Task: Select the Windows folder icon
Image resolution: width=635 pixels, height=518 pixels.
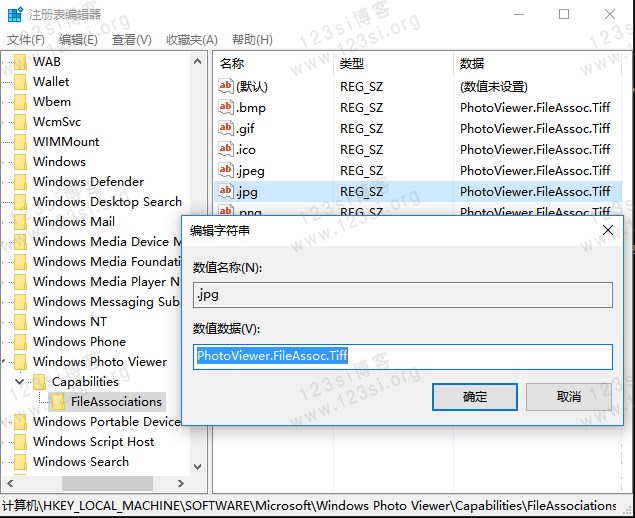Action: point(20,162)
